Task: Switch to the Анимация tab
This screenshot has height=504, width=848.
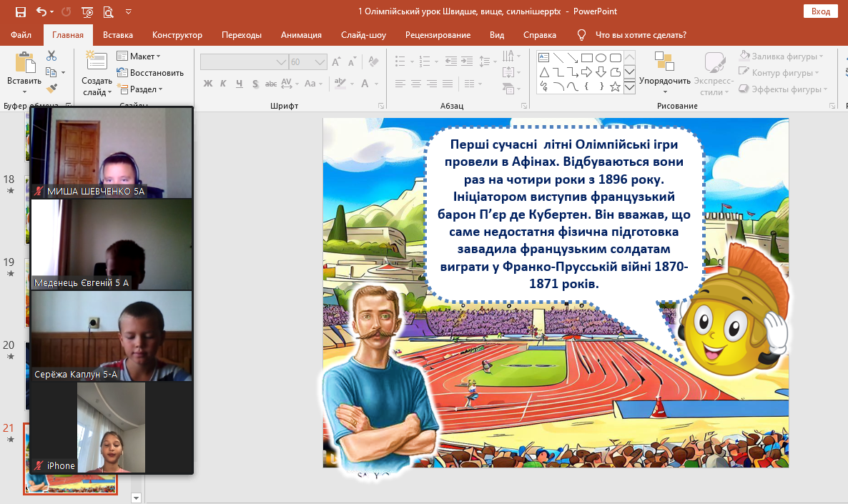Action: pyautogui.click(x=301, y=35)
